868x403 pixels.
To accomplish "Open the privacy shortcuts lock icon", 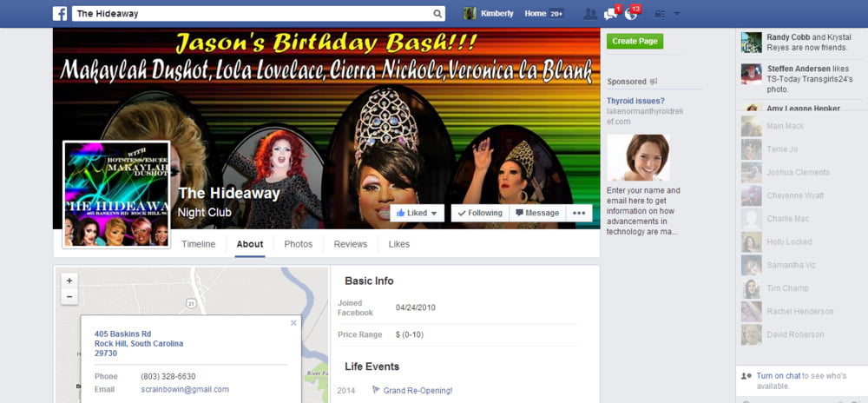I will 660,14.
